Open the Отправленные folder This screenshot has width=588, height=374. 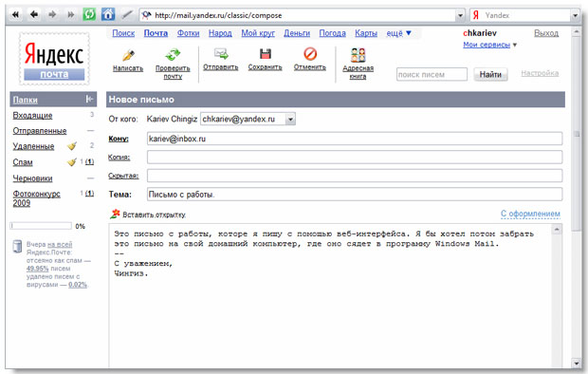point(40,131)
